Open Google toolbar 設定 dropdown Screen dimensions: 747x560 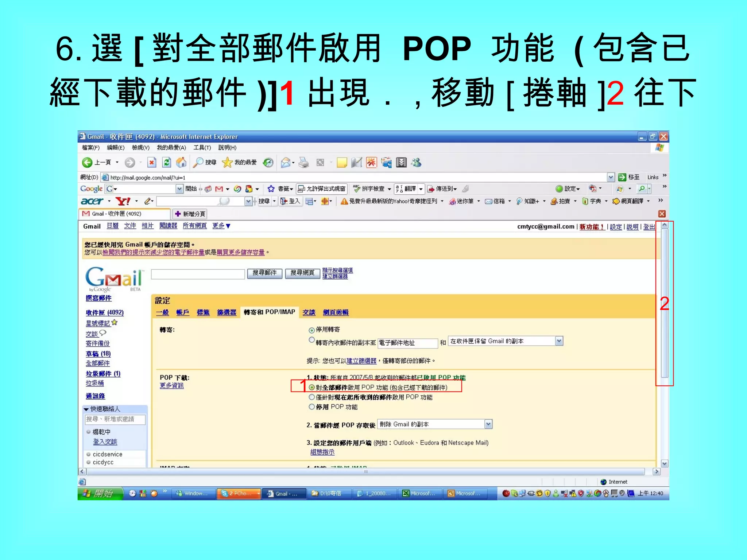(568, 188)
